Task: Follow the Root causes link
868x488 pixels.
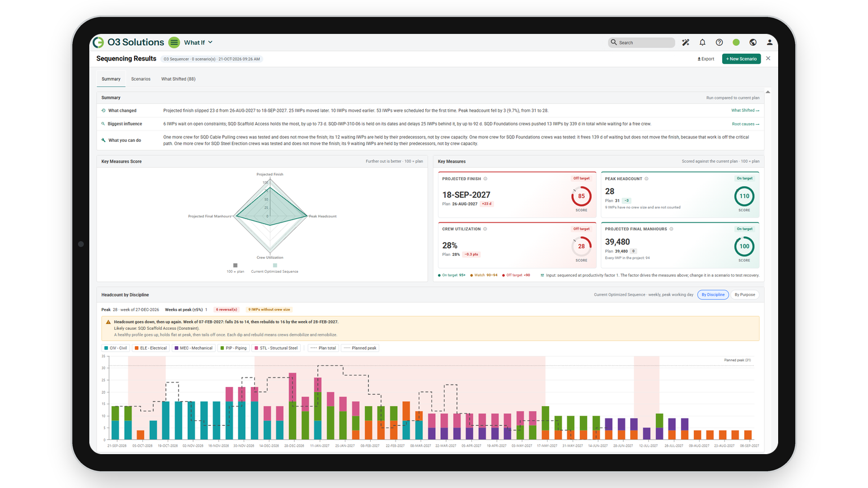Action: 745,124
